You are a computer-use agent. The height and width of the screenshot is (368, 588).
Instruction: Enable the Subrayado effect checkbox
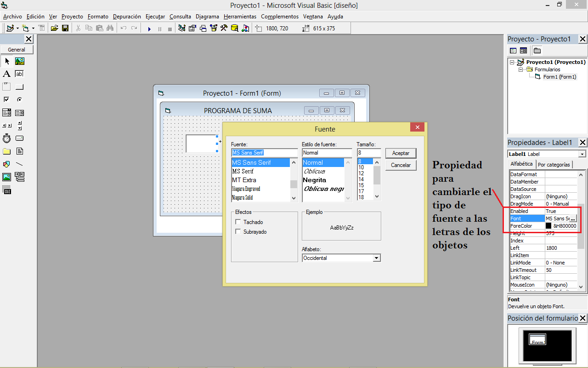(237, 231)
